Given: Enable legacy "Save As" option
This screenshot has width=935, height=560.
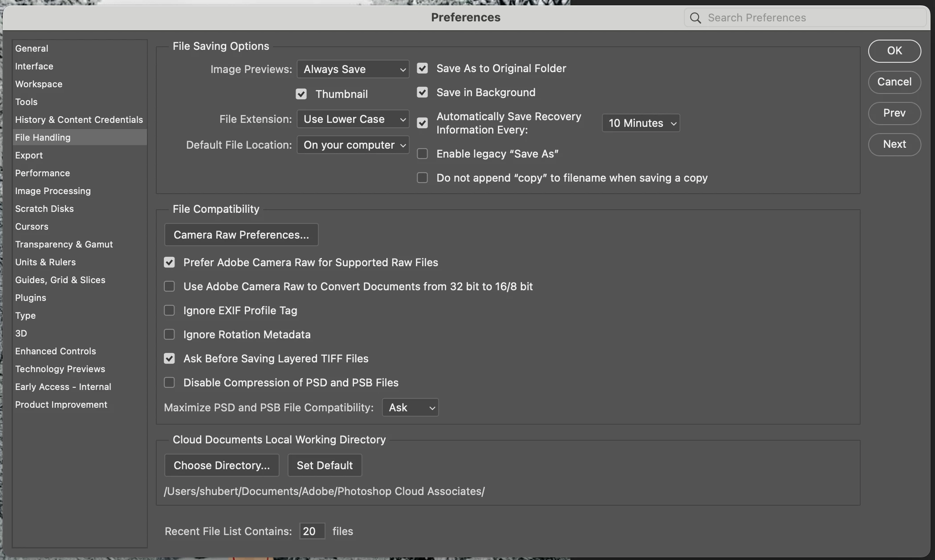Looking at the screenshot, I should click(422, 154).
